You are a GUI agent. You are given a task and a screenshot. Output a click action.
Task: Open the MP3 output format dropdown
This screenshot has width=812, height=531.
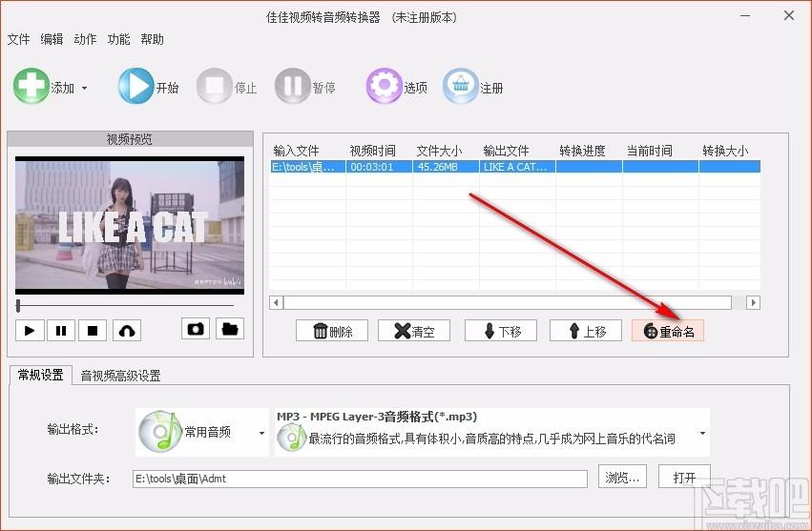pyautogui.click(x=492, y=432)
